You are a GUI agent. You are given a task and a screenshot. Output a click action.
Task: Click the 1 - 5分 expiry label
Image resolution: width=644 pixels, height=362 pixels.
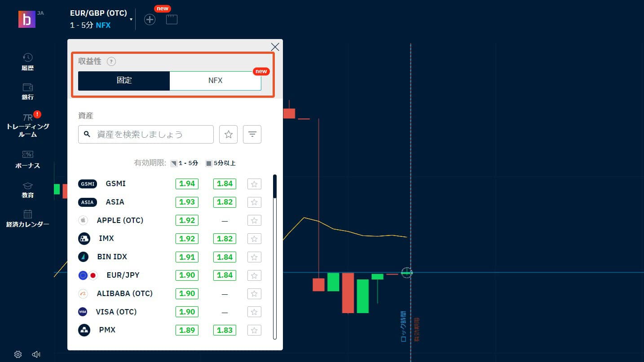[x=188, y=163]
